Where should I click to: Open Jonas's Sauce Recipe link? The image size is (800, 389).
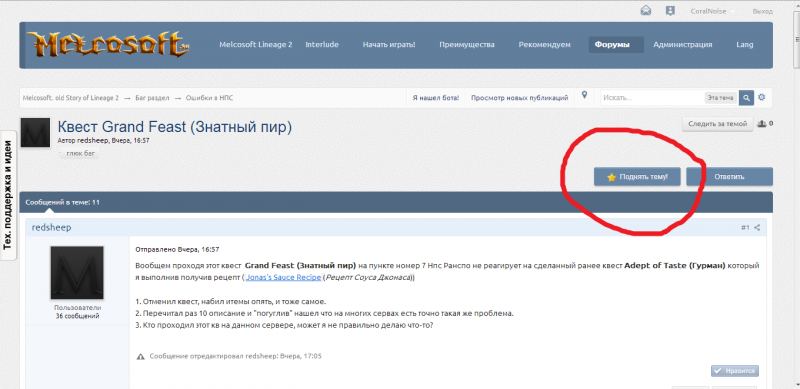[x=284, y=278]
